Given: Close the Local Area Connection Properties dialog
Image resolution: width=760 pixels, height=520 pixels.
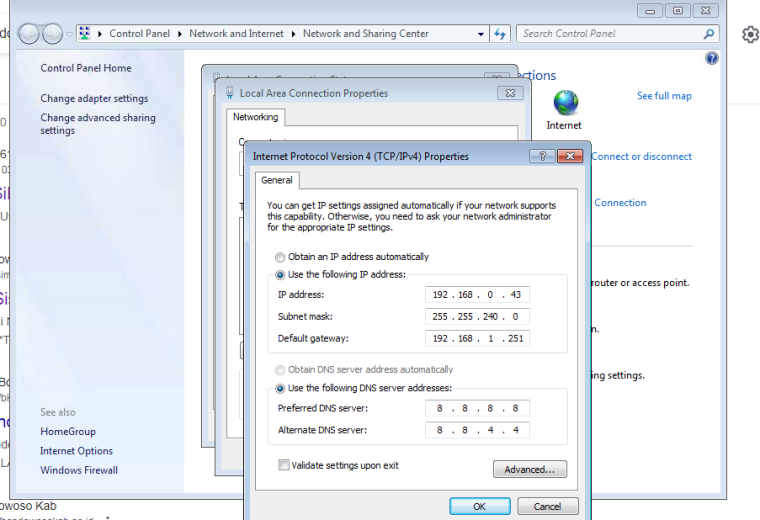Looking at the screenshot, I should tap(510, 93).
